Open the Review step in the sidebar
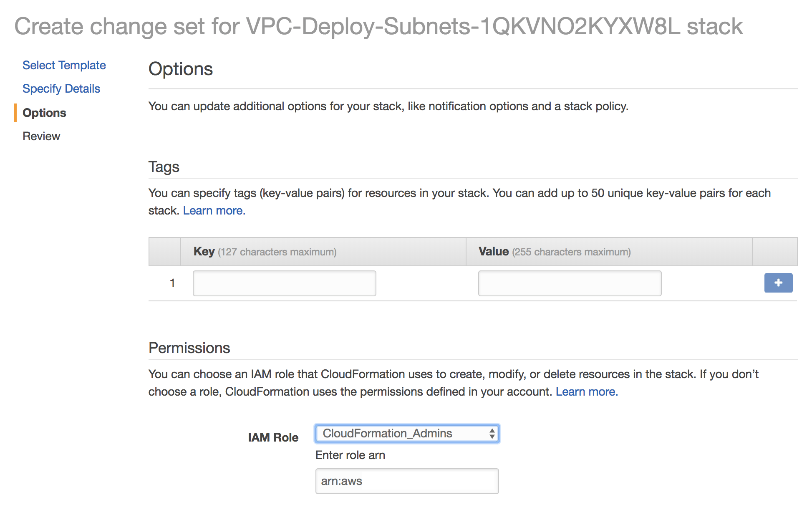The height and width of the screenshot is (515, 812). click(41, 136)
